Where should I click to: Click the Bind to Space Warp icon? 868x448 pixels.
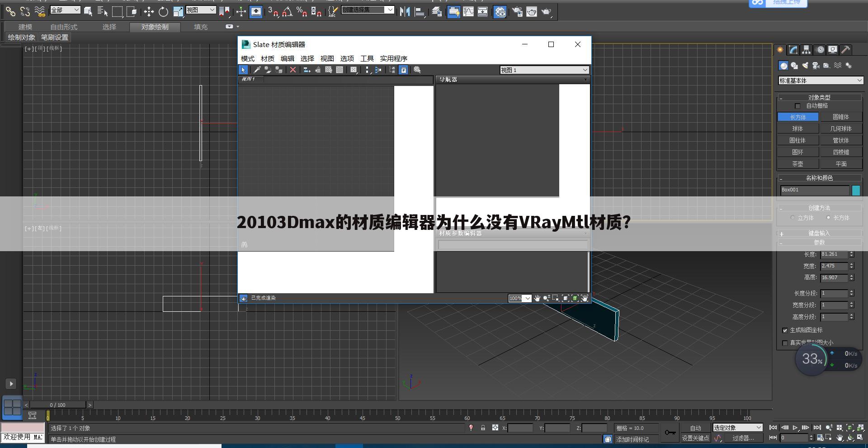(x=40, y=11)
